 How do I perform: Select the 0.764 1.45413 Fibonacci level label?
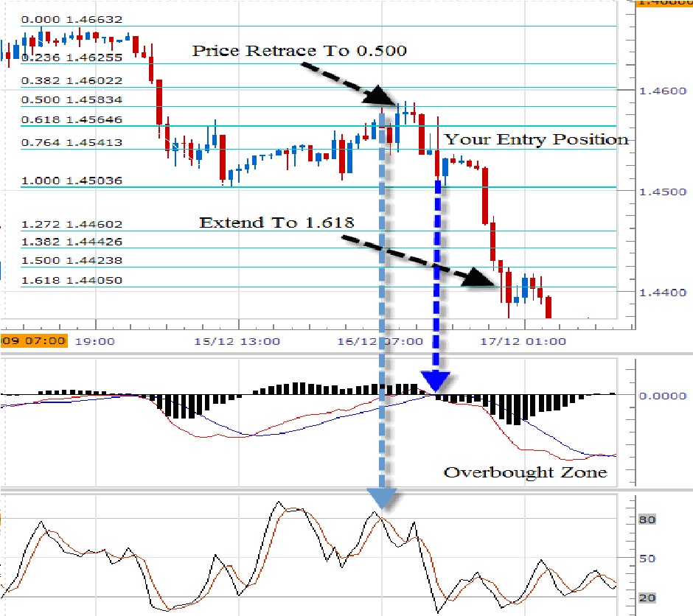click(x=72, y=143)
